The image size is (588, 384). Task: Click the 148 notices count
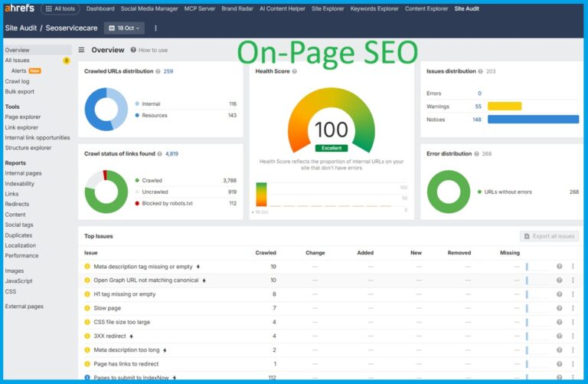point(477,120)
